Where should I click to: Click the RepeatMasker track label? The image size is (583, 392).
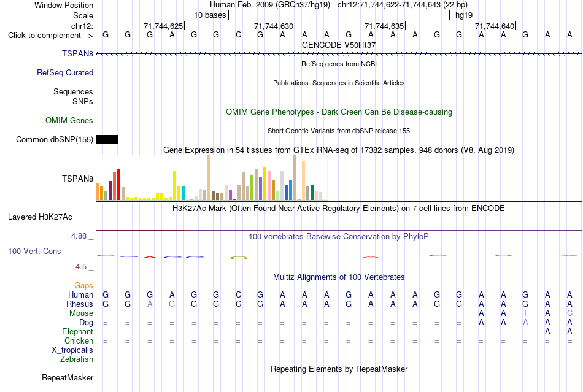click(68, 377)
